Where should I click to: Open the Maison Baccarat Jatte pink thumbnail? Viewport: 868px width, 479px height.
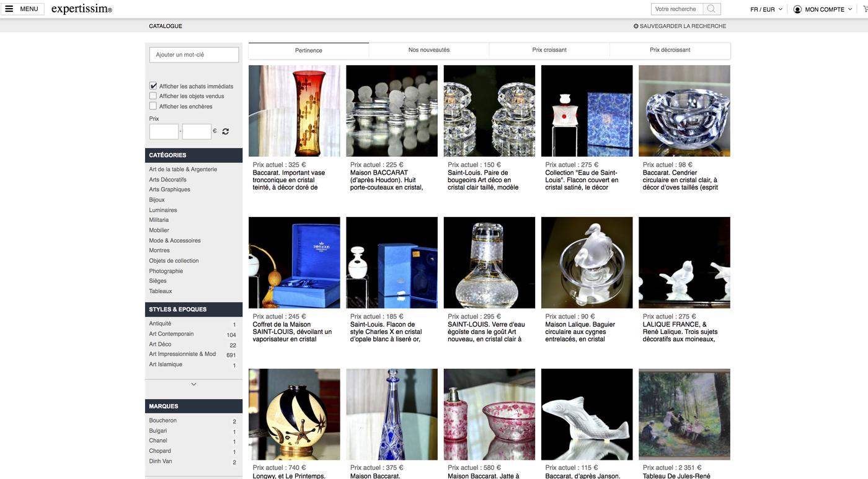(x=489, y=415)
